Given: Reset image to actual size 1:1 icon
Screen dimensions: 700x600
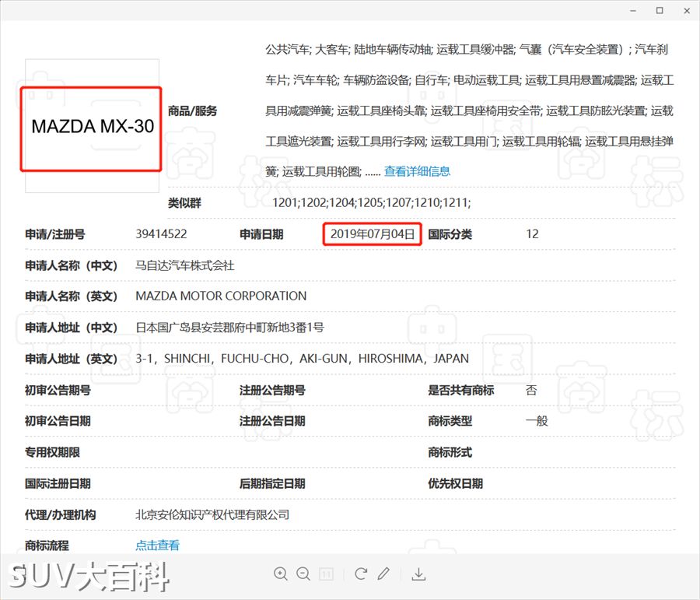Looking at the screenshot, I should pyautogui.click(x=327, y=574).
